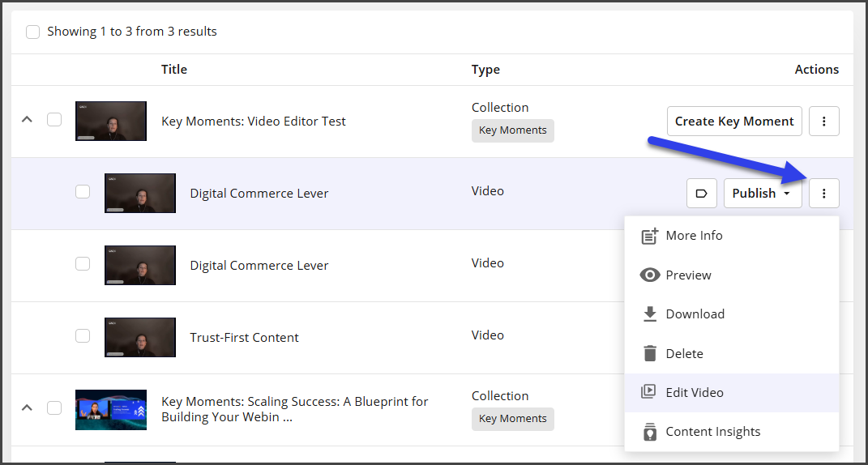Viewport: 868px width, 465px height.
Task: Click Key Moments tag on Video Editor Test row
Action: click(x=512, y=130)
